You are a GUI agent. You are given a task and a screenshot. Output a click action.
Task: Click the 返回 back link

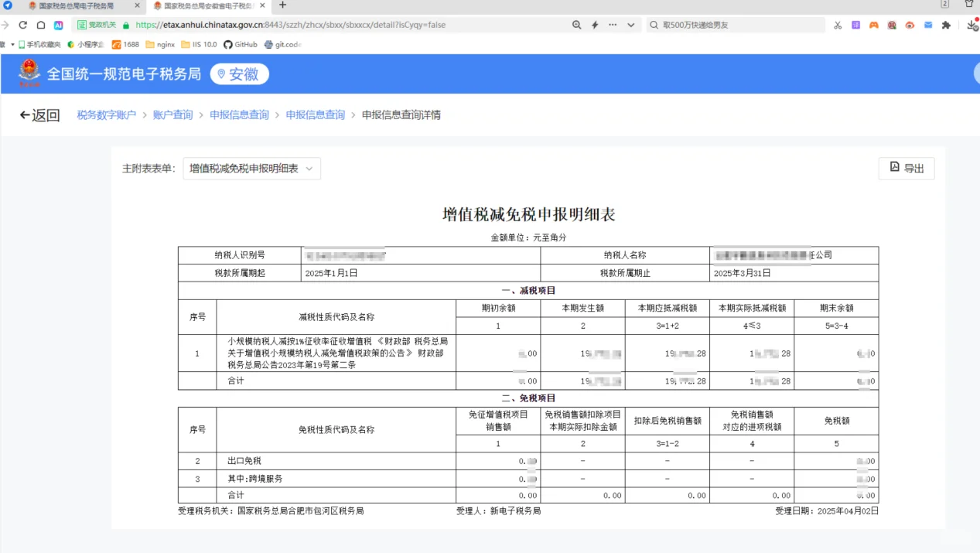39,114
